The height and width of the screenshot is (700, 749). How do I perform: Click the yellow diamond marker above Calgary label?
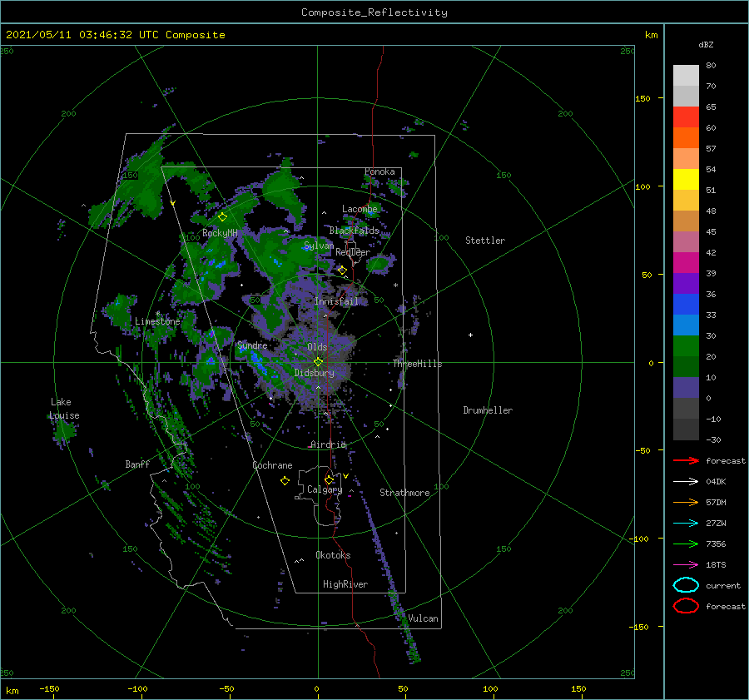pos(329,479)
